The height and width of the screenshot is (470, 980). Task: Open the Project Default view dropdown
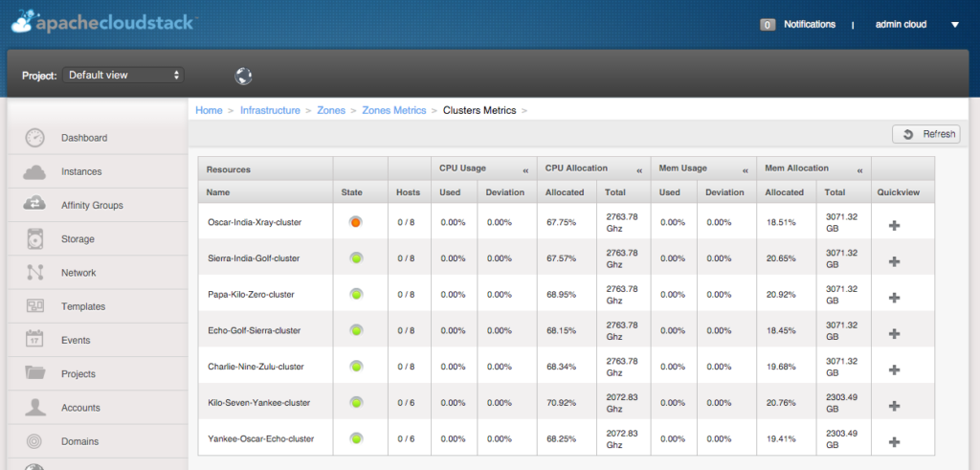coord(123,75)
